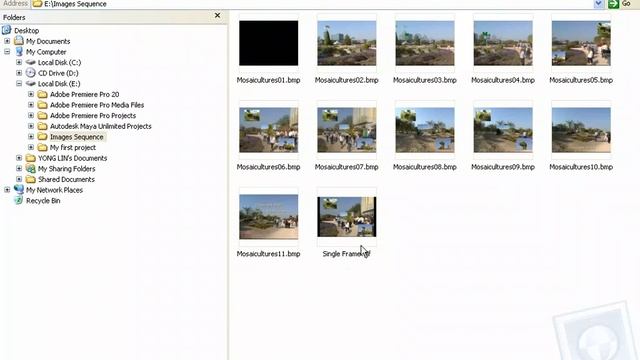Click the green Go arrow icon

(x=613, y=4)
